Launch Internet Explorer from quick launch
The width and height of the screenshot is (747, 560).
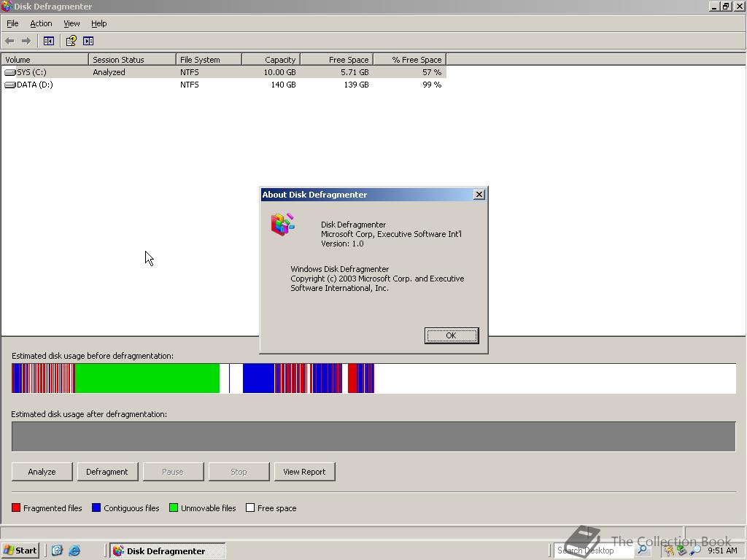point(74,551)
